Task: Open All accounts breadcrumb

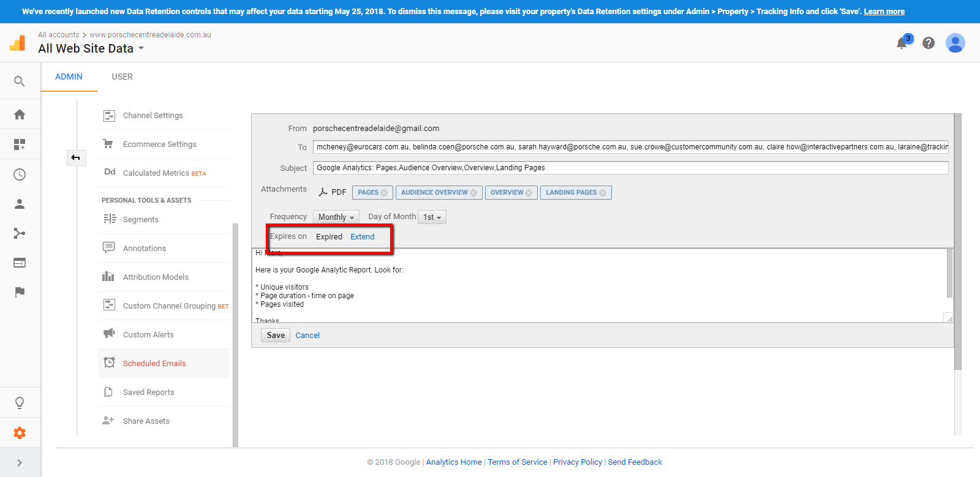Action: tap(59, 35)
